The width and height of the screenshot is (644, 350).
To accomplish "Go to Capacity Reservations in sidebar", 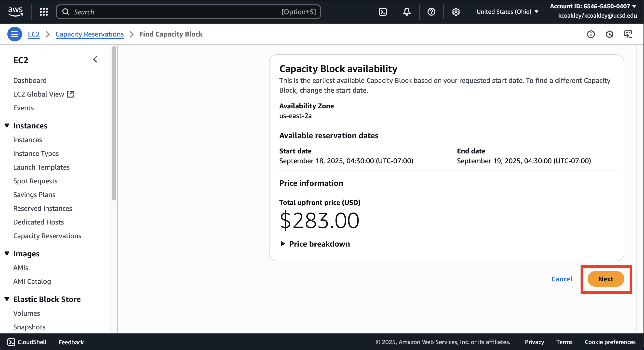I will coord(47,236).
